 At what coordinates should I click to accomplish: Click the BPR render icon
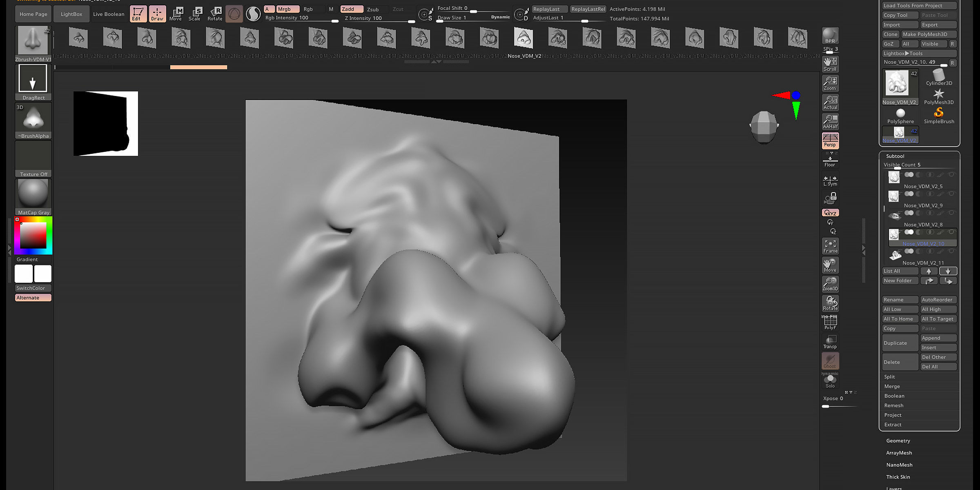[x=830, y=36]
